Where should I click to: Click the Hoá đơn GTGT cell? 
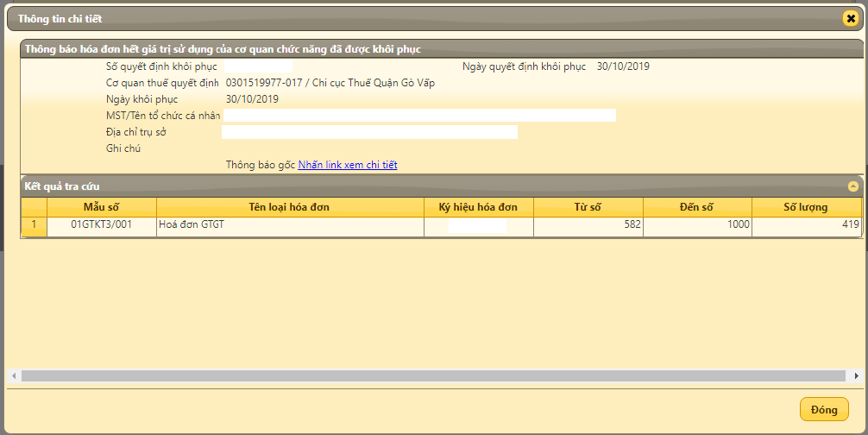tap(290, 226)
